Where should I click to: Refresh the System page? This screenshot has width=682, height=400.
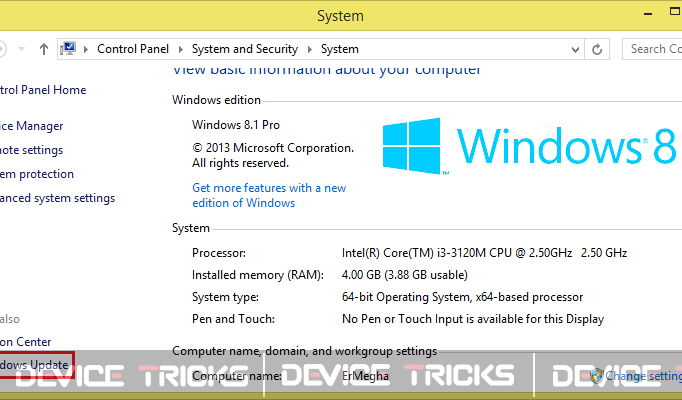597,49
